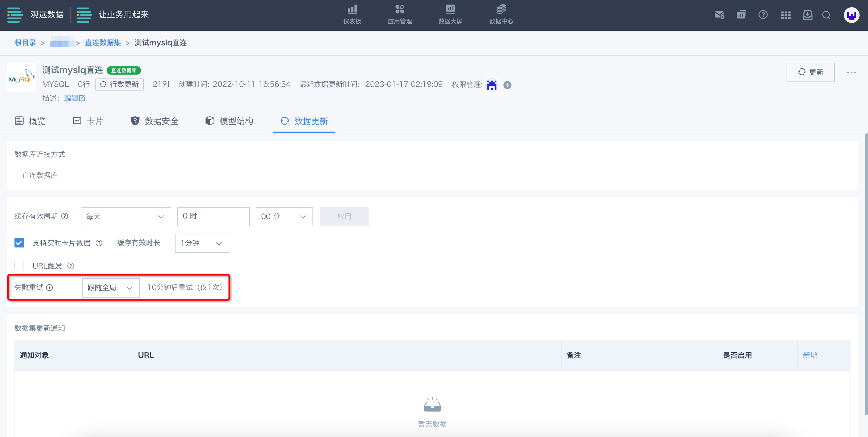This screenshot has height=437, width=868.
Task: Open the 1分钟 cache duration dropdown
Action: (x=201, y=243)
